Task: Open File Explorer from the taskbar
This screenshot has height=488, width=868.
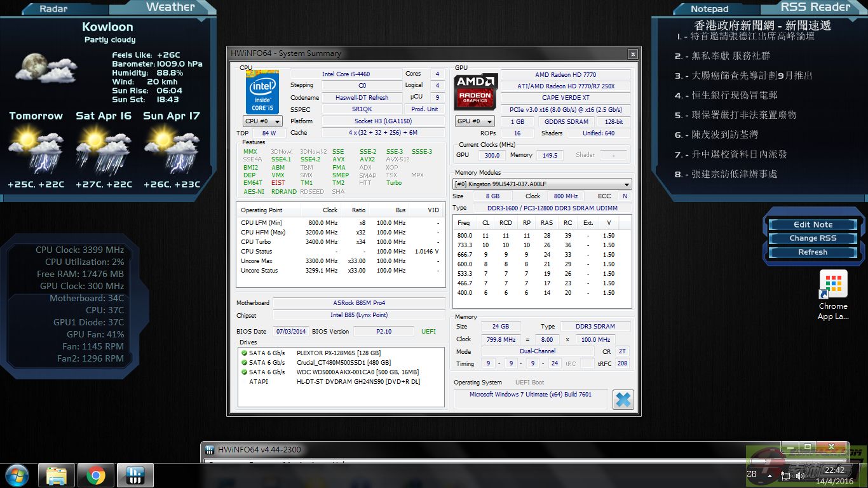Action: (x=57, y=475)
